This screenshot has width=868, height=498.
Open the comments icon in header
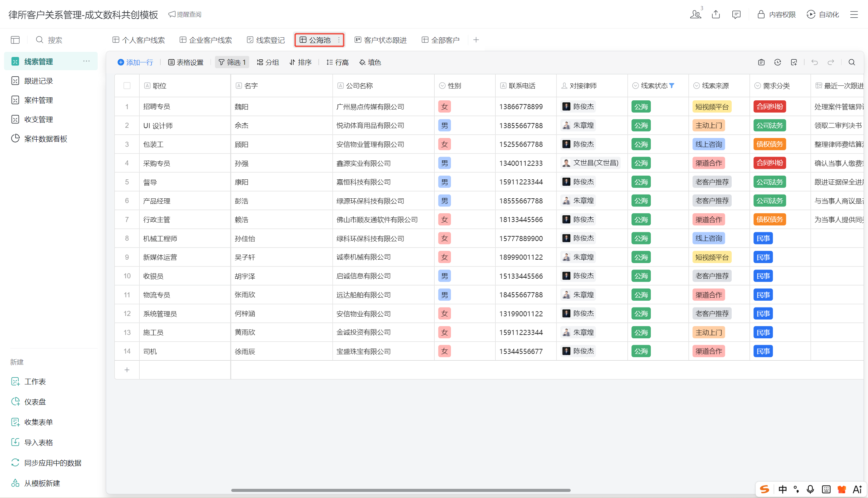[x=736, y=14]
